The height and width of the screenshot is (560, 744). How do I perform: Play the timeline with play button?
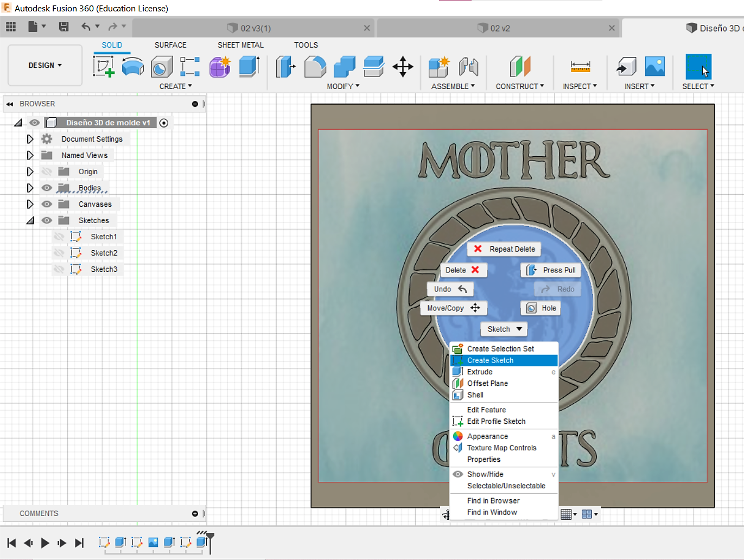coord(45,543)
